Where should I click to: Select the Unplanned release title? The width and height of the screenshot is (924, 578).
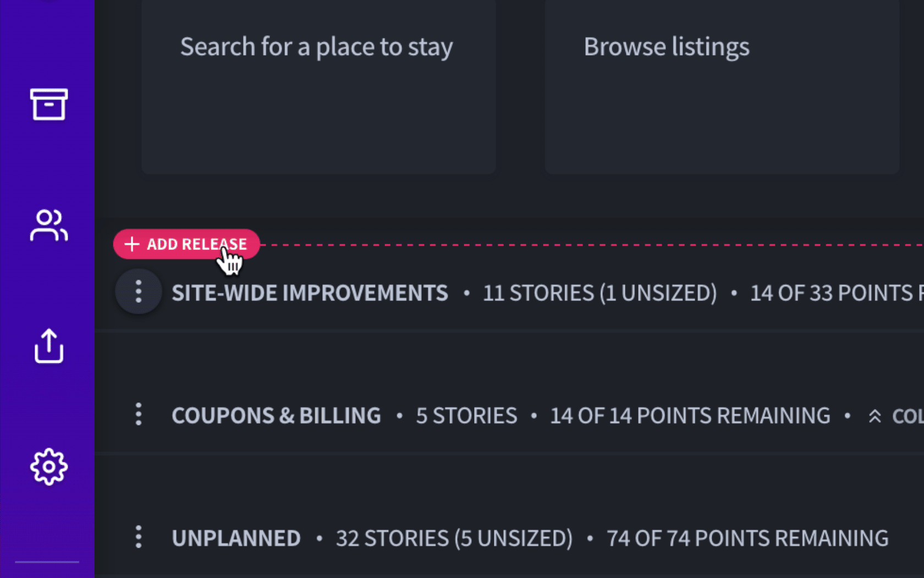click(x=236, y=538)
